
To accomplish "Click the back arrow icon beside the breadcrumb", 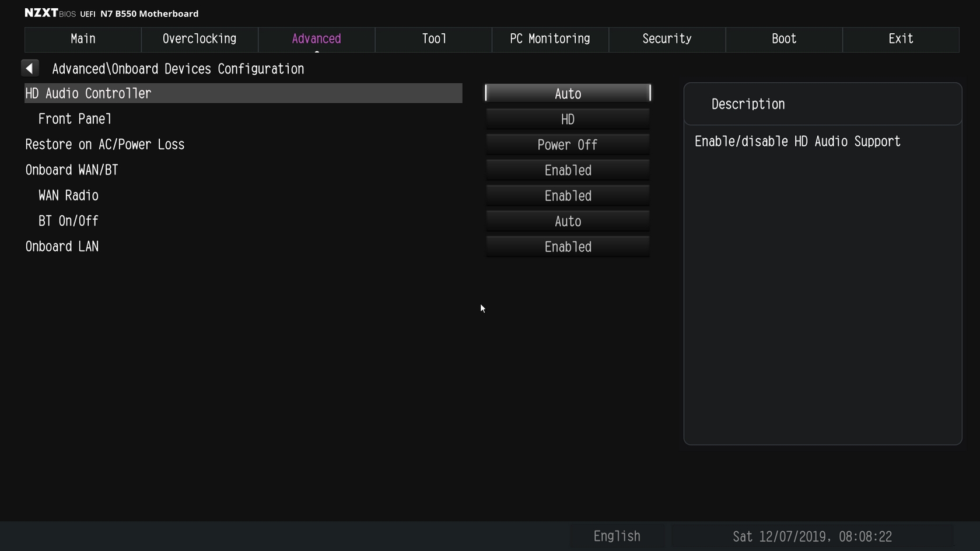I will (x=30, y=68).
